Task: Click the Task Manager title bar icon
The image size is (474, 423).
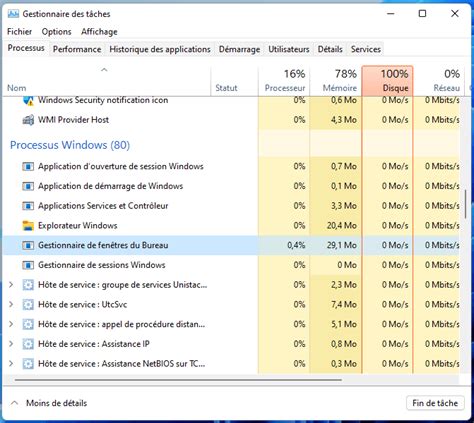Action: (13, 14)
